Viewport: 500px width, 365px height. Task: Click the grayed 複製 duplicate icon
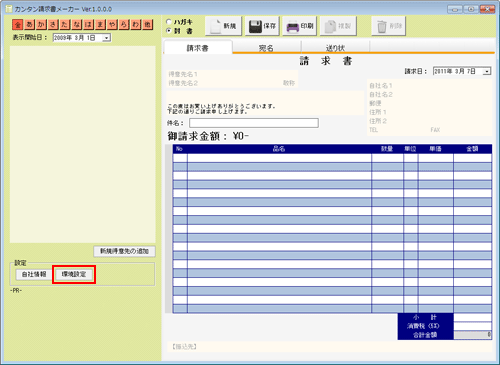338,26
